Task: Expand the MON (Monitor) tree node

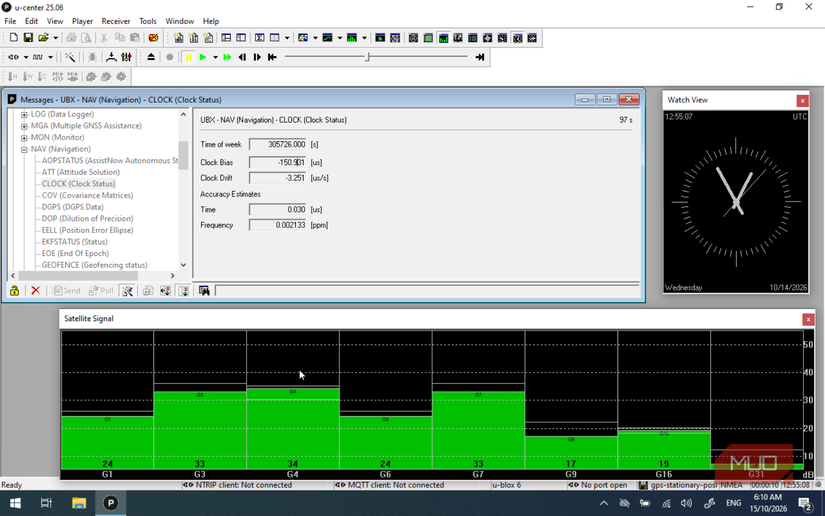Action: coord(24,138)
